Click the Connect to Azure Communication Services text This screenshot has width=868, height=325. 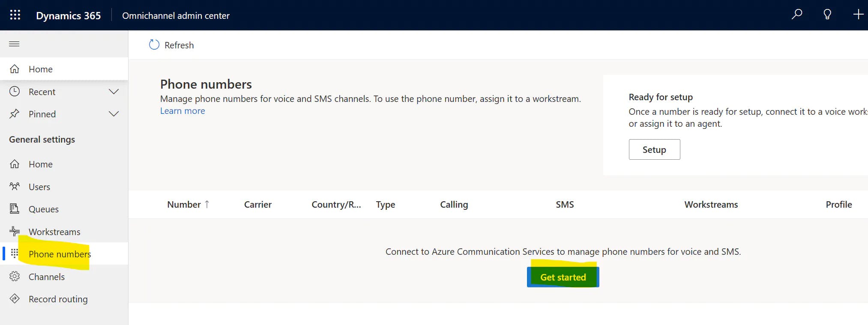click(563, 252)
